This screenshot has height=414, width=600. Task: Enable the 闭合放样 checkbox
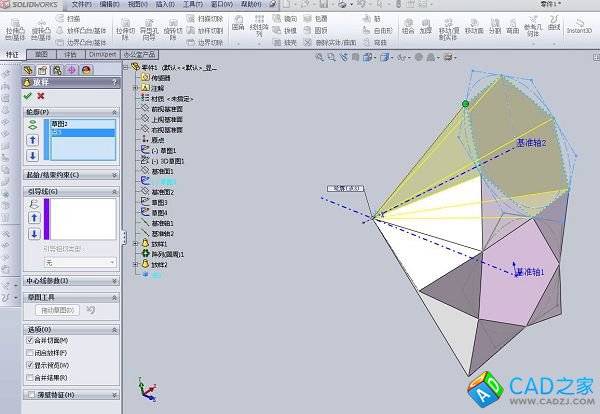pyautogui.click(x=28, y=353)
